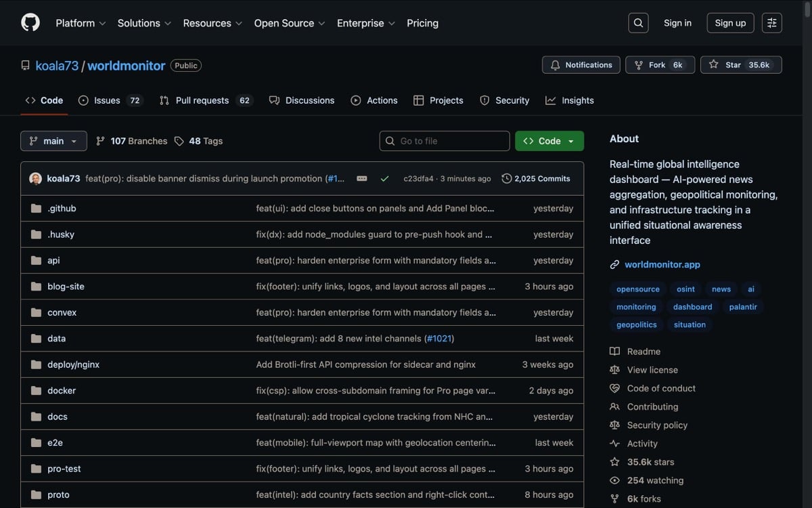Open the appearance settings icon beside Sign up
The height and width of the screenshot is (508, 812).
[x=771, y=22]
